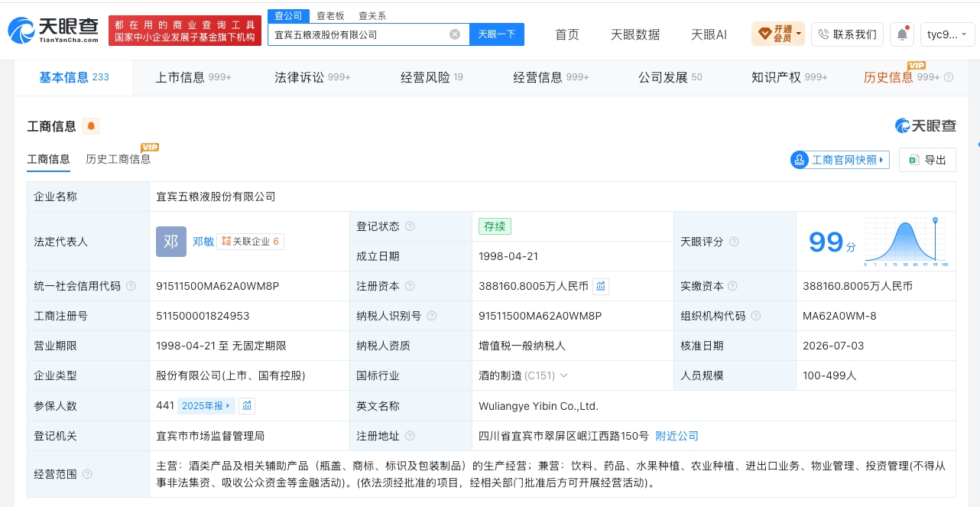The height and width of the screenshot is (507, 980).
Task: Click the 导出 export button
Action: point(927,160)
